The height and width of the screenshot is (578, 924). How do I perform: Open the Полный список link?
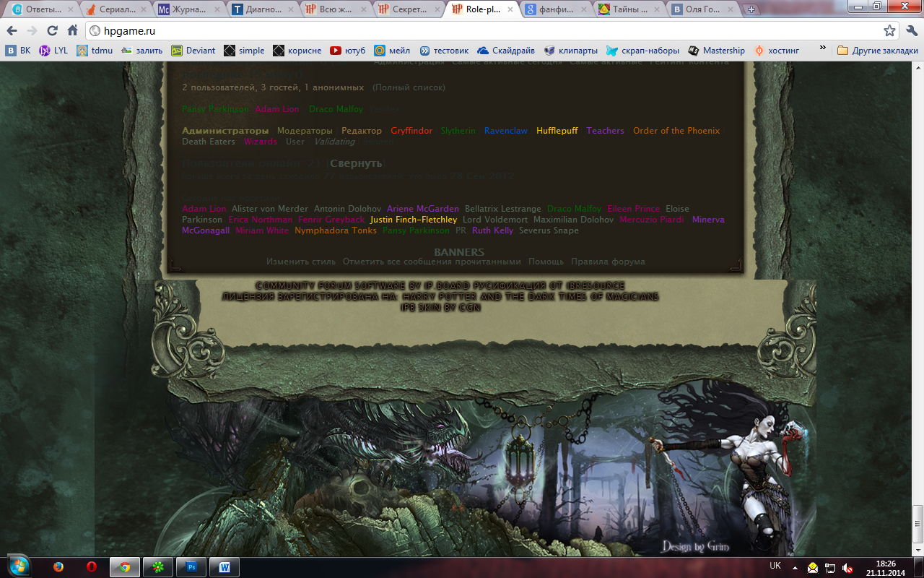pos(409,87)
